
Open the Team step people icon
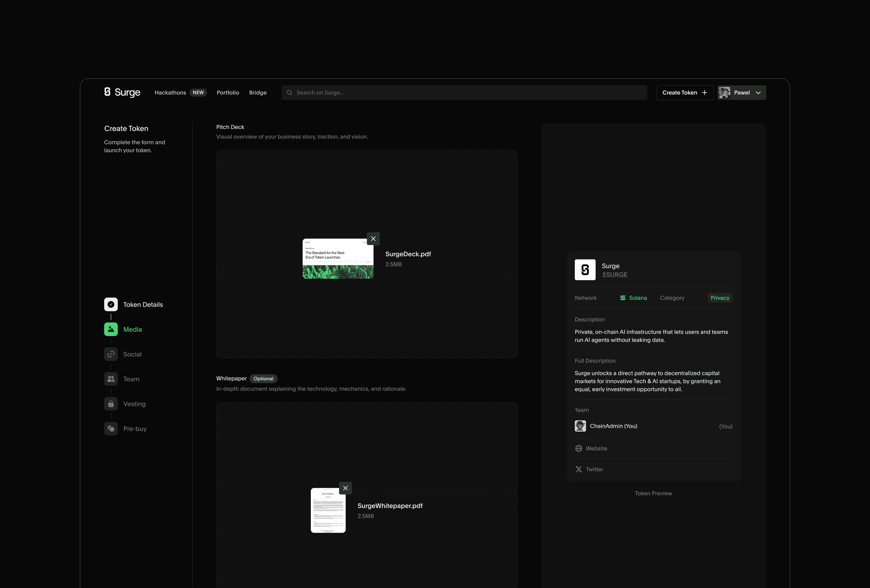coord(111,379)
